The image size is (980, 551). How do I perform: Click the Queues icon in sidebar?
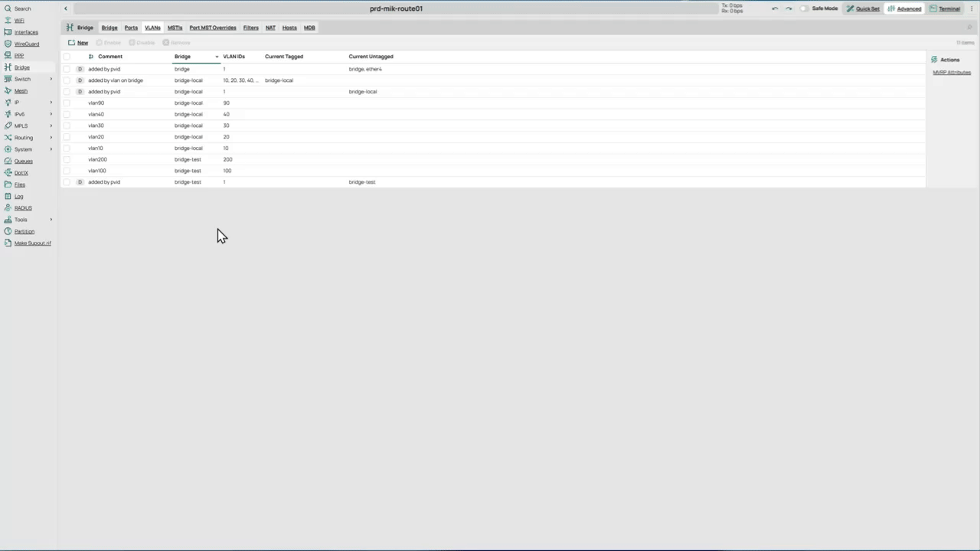(8, 161)
